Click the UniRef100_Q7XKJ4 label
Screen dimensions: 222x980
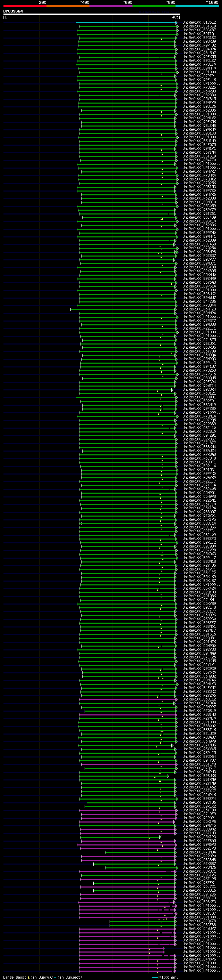point(199,485)
